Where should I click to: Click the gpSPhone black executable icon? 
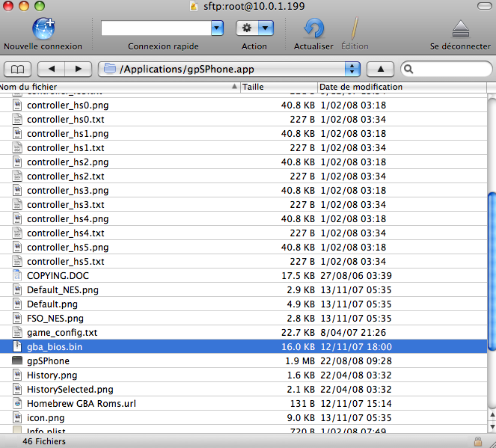[x=17, y=360]
